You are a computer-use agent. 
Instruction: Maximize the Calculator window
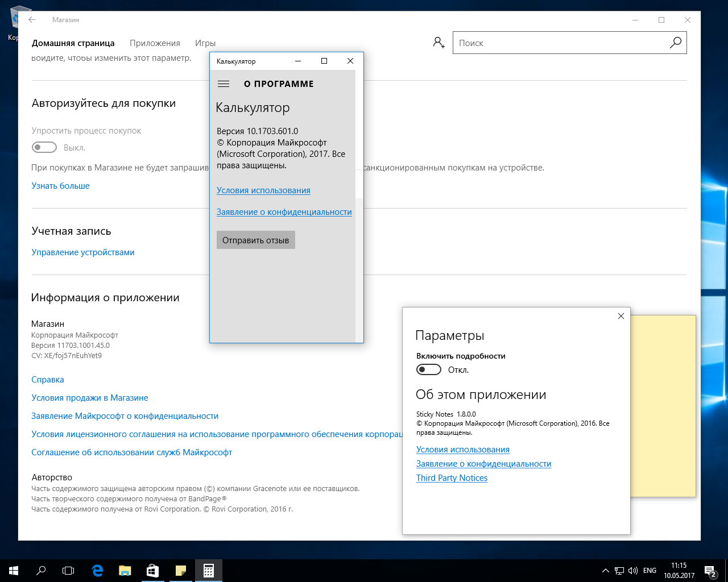(x=324, y=61)
